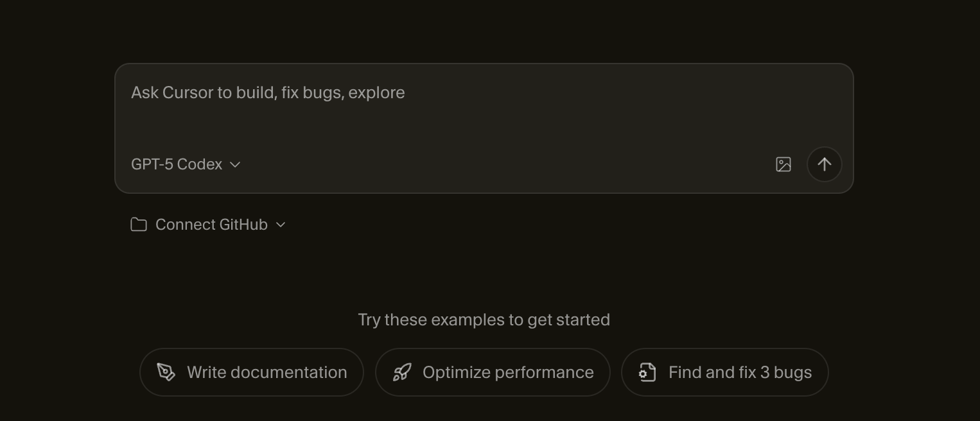Click the rocket icon in Optimize performance
Image resolution: width=980 pixels, height=421 pixels.
pos(402,372)
